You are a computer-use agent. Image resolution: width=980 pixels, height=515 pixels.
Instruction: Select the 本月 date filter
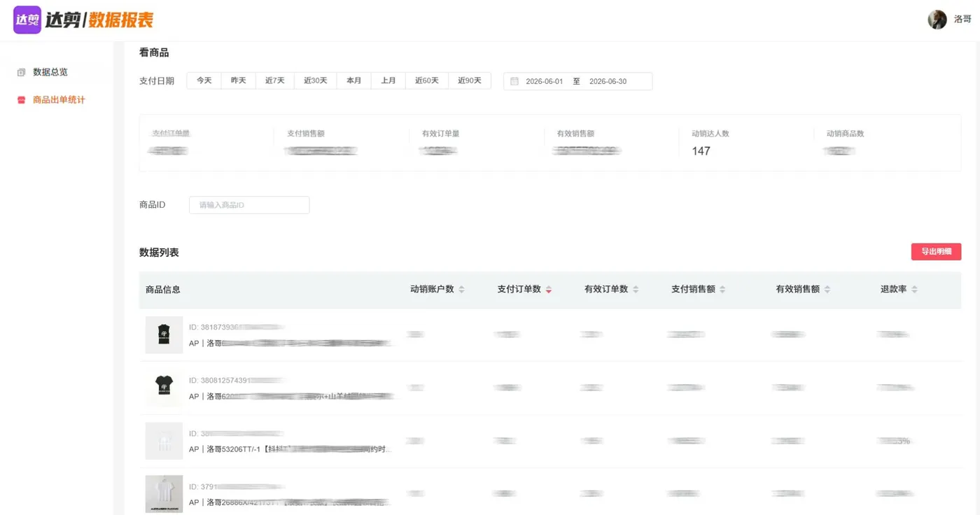pyautogui.click(x=354, y=80)
